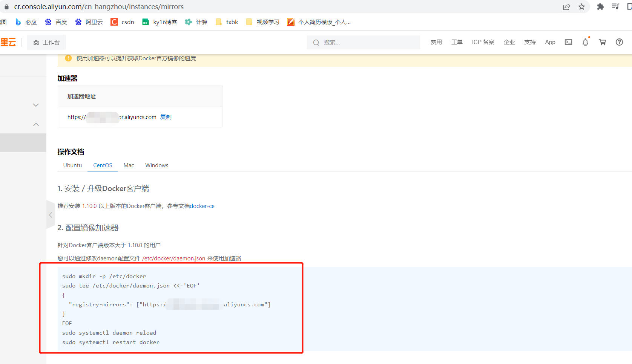This screenshot has height=364, width=632.
Task: Open the media control playlist icon
Action: coord(615,6)
